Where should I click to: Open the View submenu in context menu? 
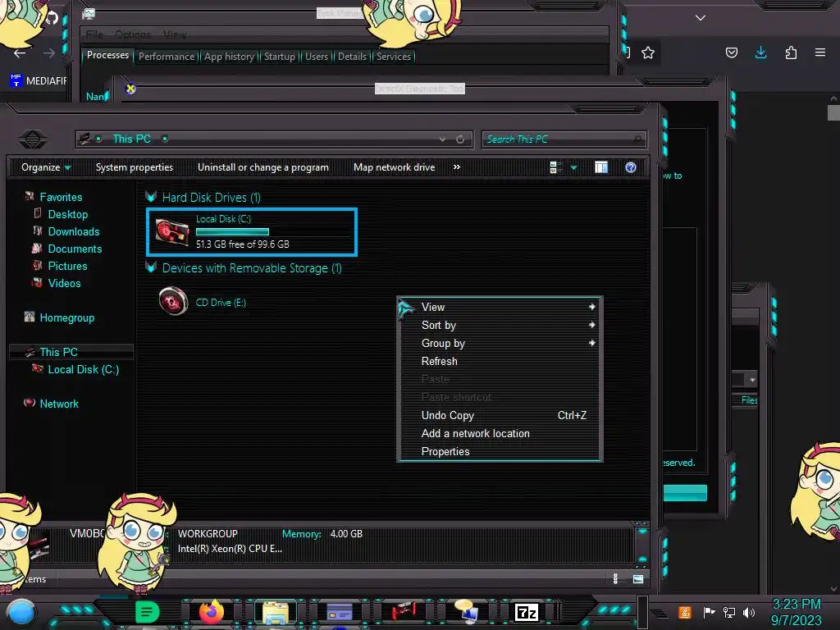click(x=500, y=307)
